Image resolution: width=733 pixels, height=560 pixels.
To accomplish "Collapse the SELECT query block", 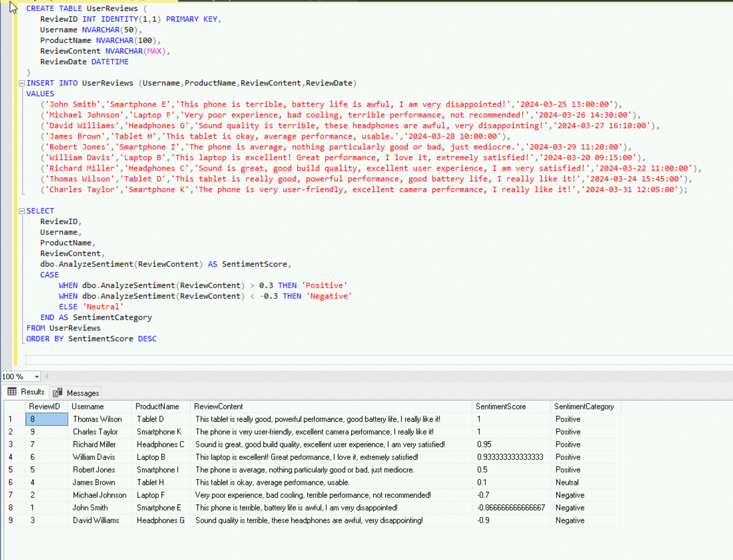I will click(22, 211).
